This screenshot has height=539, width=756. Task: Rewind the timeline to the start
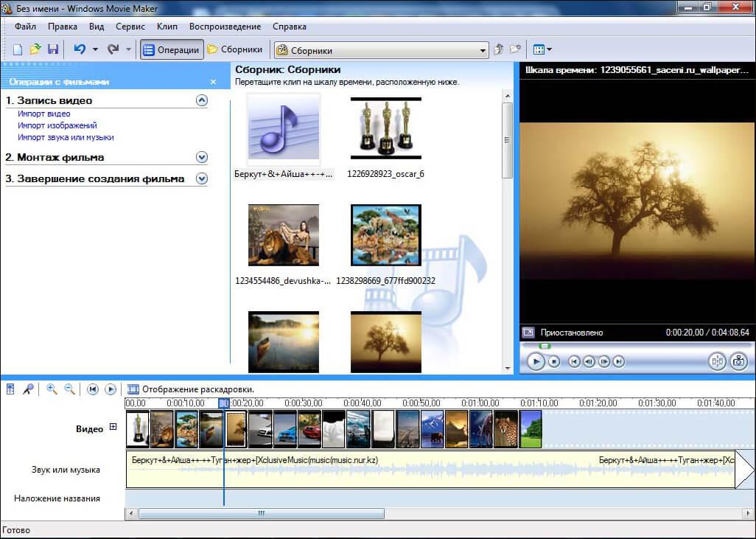[x=93, y=389]
